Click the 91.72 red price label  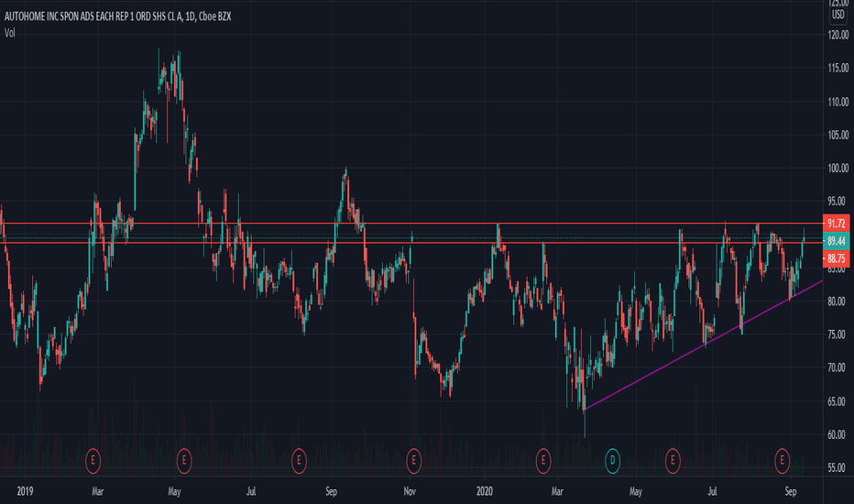point(836,224)
